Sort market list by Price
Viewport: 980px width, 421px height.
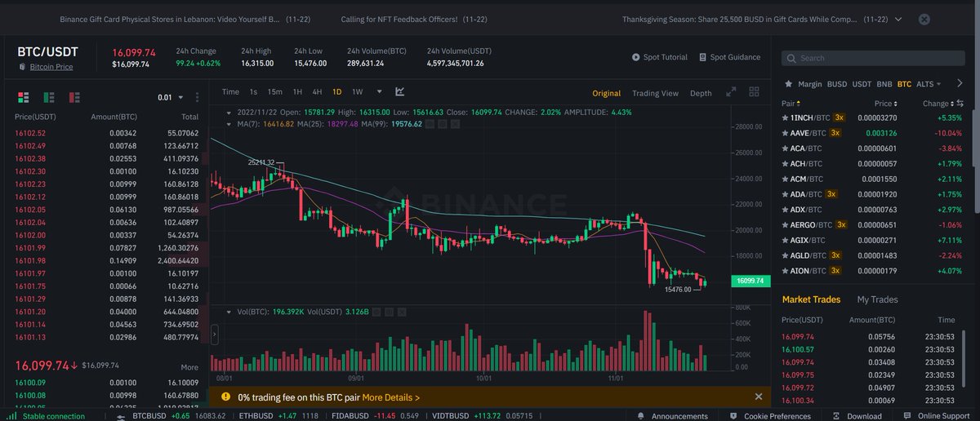tap(886, 104)
